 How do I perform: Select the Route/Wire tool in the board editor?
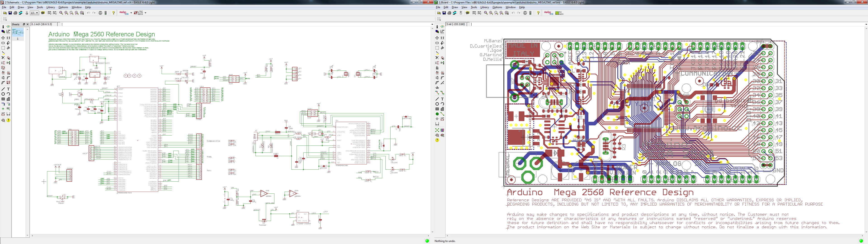(x=437, y=92)
